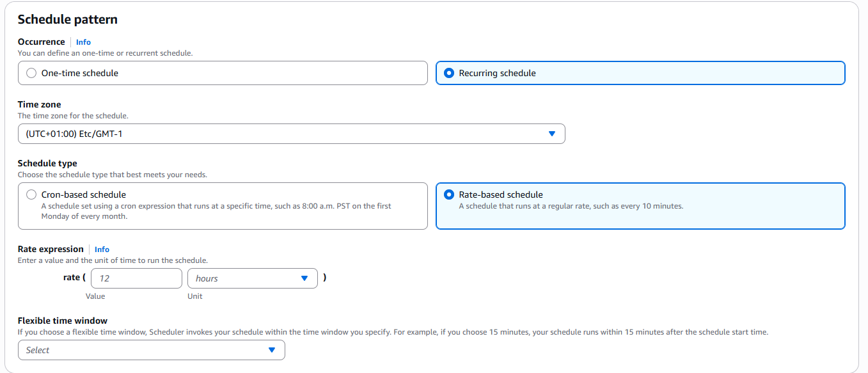This screenshot has width=868, height=373.
Task: Click the Recurring schedule radio indicator
Action: tap(450, 72)
